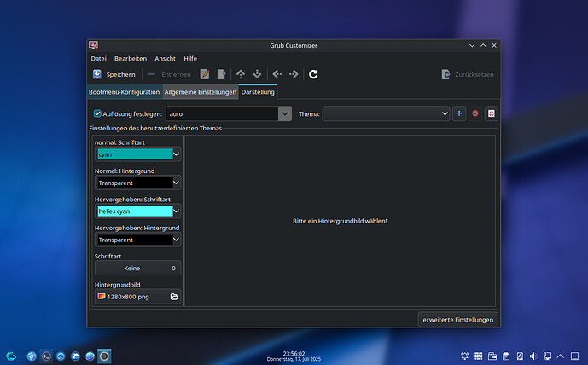The height and width of the screenshot is (365, 588).
Task: Open the resolution auto dropdown arrow
Action: point(285,113)
